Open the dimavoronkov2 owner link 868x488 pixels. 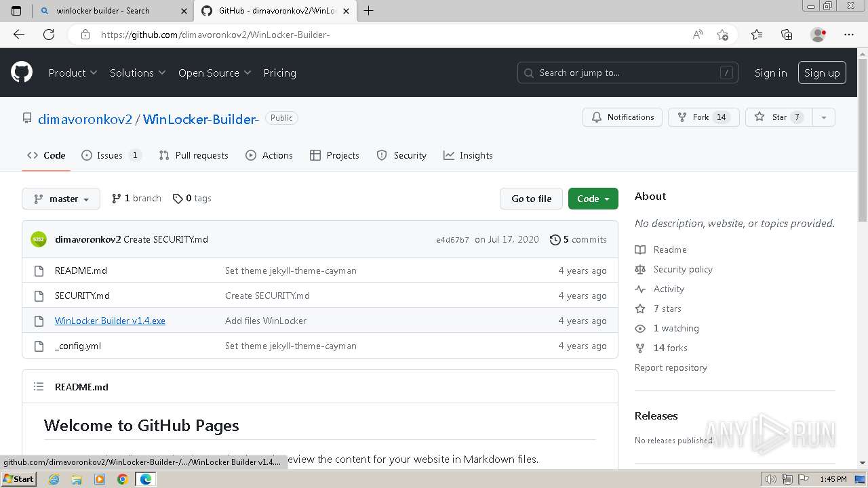(x=85, y=119)
